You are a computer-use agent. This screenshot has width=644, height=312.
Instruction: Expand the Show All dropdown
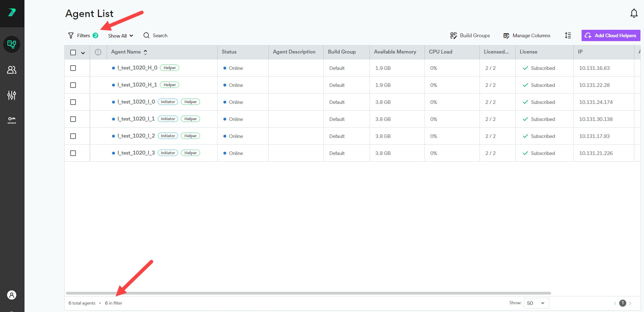click(x=121, y=36)
